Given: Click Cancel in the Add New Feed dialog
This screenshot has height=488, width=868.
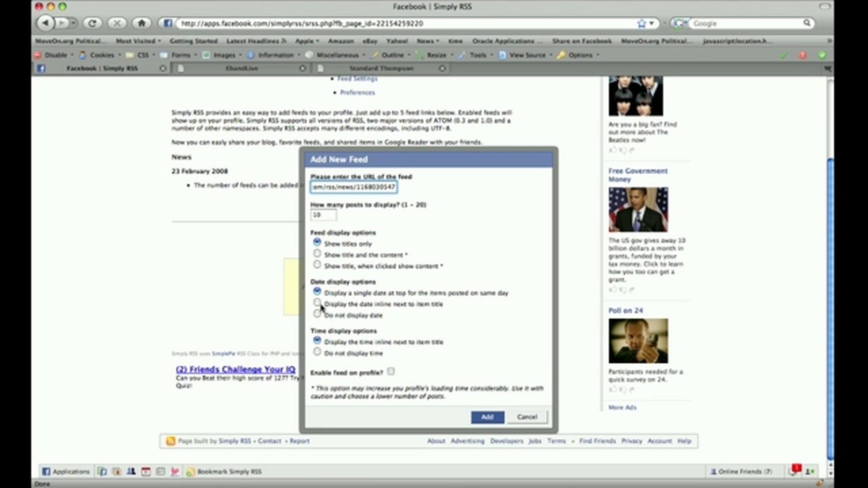Looking at the screenshot, I should [527, 417].
